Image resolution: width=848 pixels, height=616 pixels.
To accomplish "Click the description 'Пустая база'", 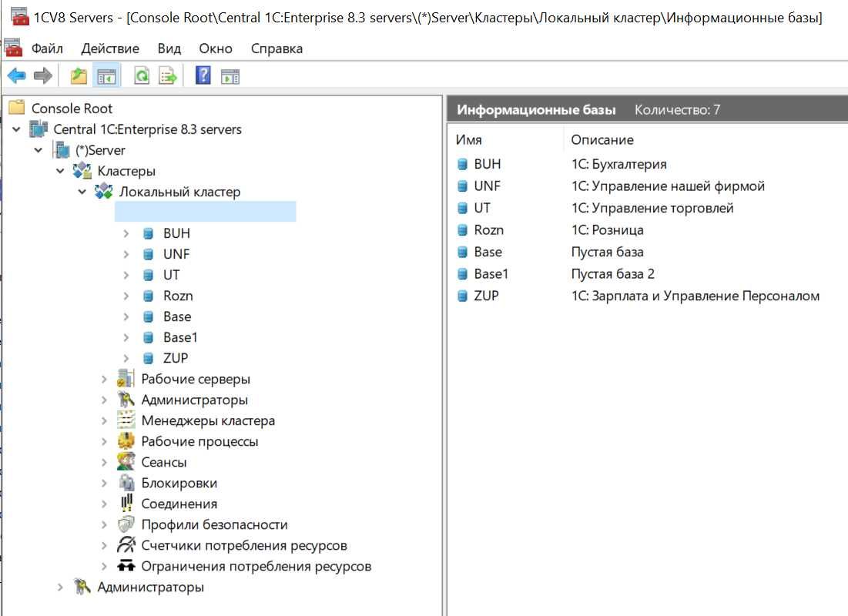I will coord(607,252).
